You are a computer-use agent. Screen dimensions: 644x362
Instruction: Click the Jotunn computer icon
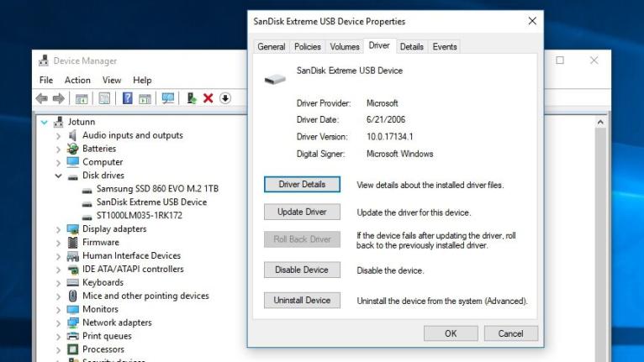(x=59, y=122)
